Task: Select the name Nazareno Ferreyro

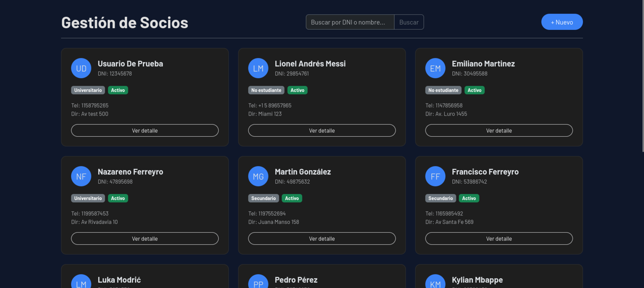Action: [x=130, y=172]
